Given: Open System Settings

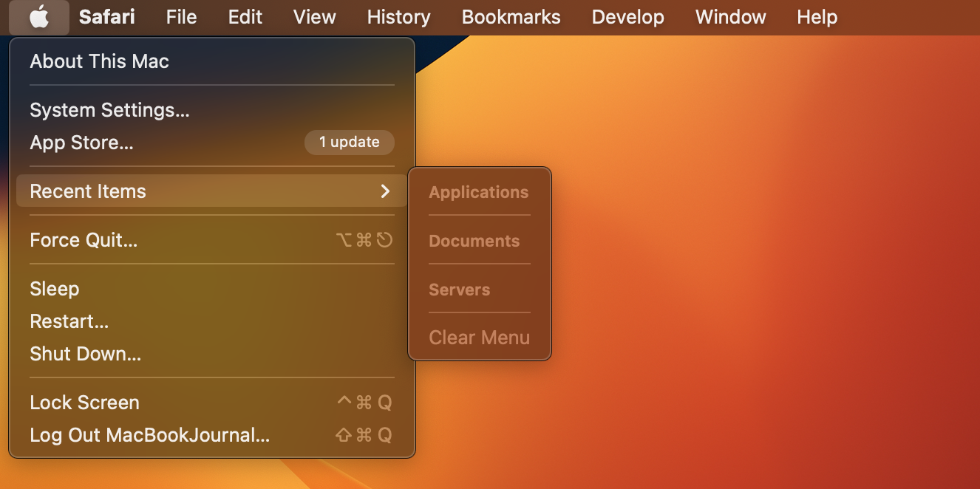Looking at the screenshot, I should click(109, 110).
